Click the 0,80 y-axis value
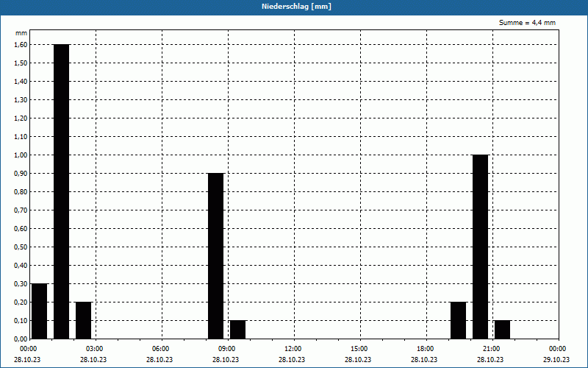 21,192
